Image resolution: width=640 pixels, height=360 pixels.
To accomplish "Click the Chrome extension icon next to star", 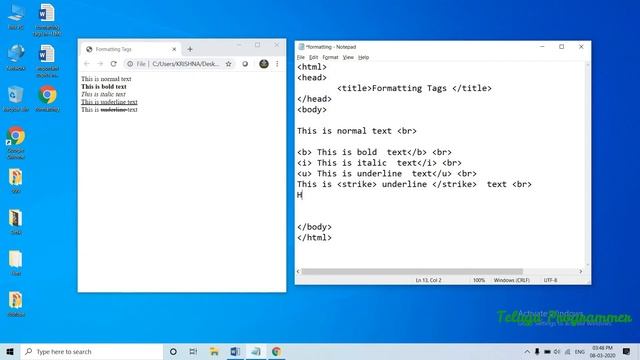I will coord(245,64).
